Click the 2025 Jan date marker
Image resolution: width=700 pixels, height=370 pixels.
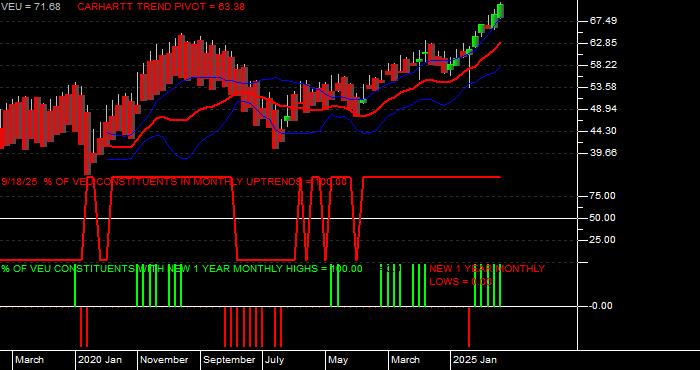pos(475,360)
